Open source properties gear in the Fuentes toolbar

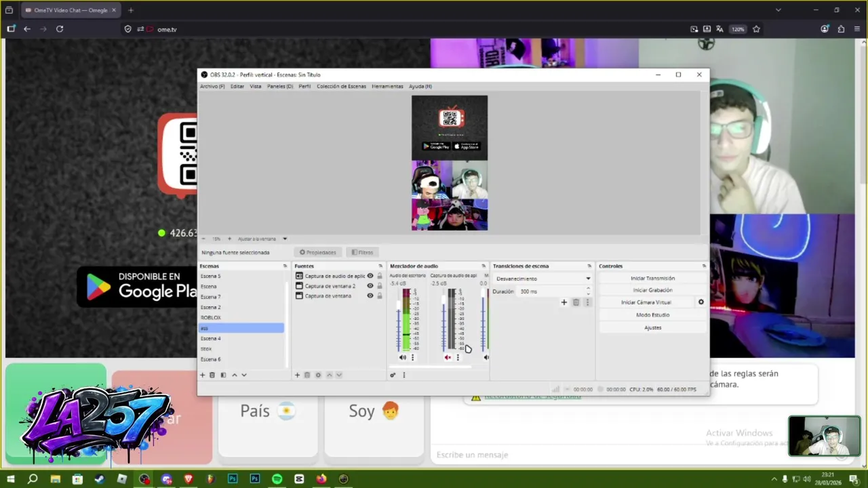pos(318,375)
